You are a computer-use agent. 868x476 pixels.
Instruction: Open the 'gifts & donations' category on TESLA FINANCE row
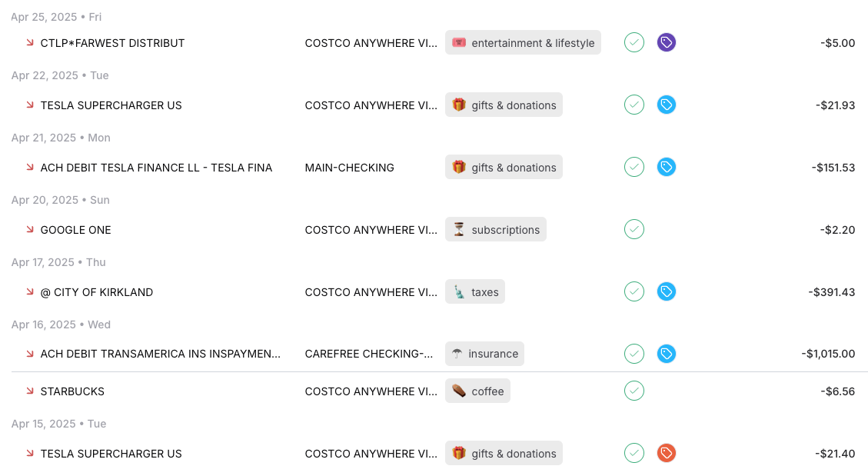point(504,167)
